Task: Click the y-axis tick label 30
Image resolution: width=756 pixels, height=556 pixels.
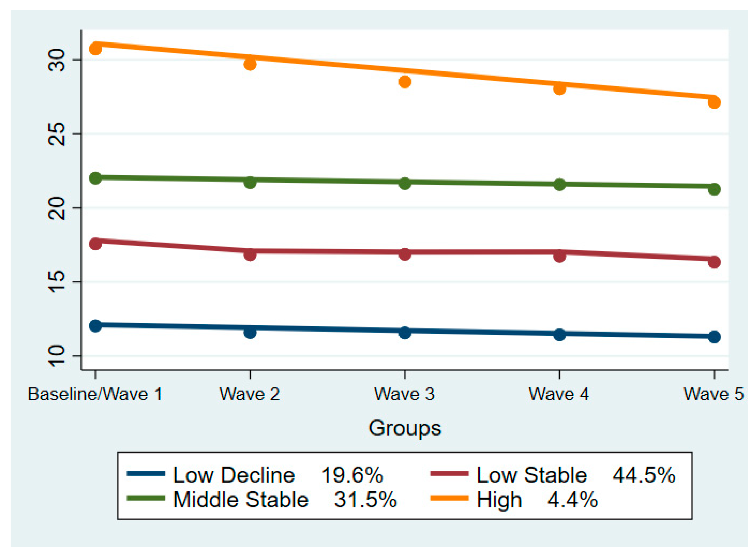Action: [56, 60]
